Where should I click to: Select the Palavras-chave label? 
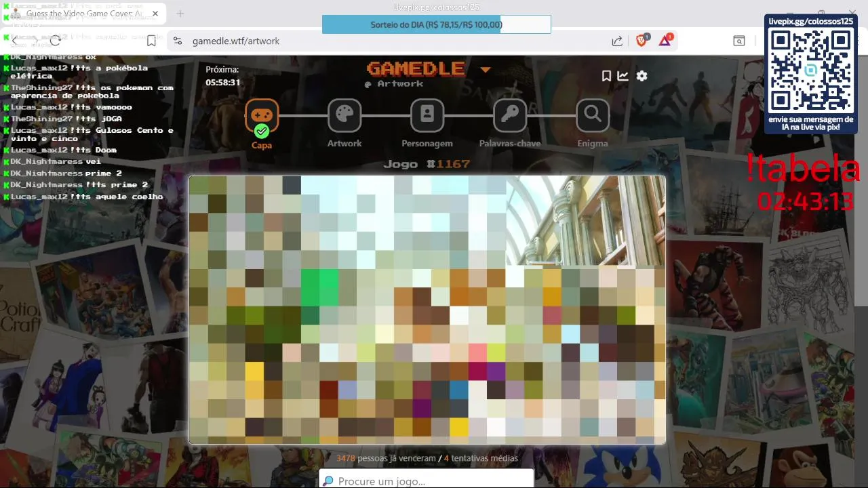[510, 143]
